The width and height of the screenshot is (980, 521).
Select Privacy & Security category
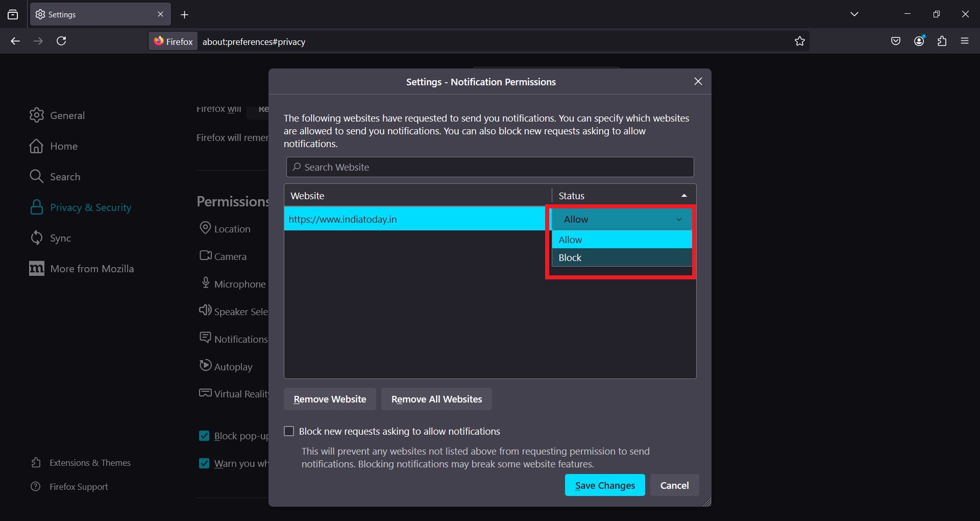(80, 207)
